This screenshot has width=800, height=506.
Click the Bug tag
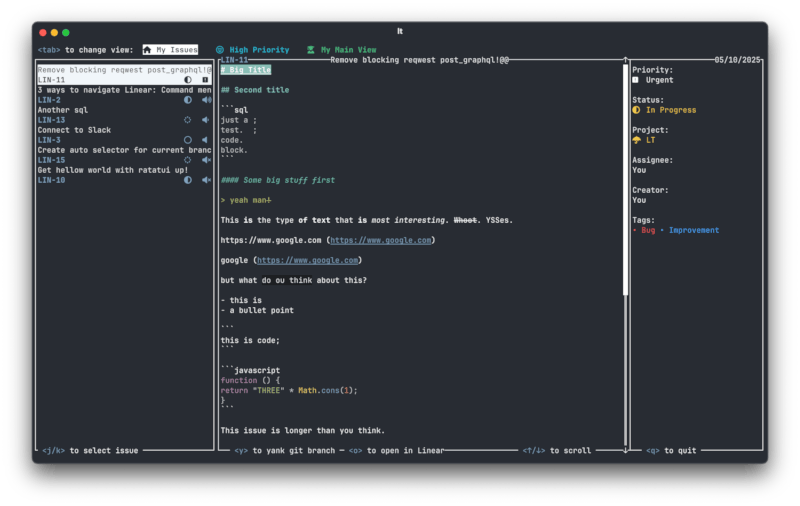pyautogui.click(x=648, y=230)
